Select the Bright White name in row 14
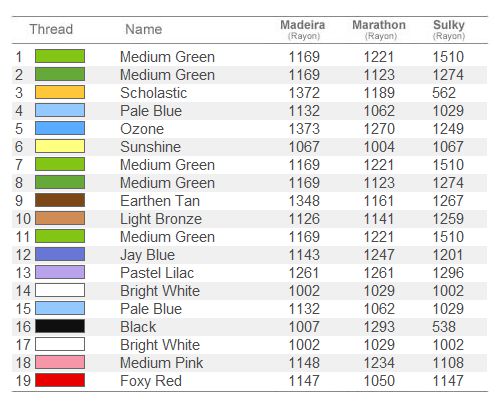This screenshot has width=500, height=402. click(160, 291)
